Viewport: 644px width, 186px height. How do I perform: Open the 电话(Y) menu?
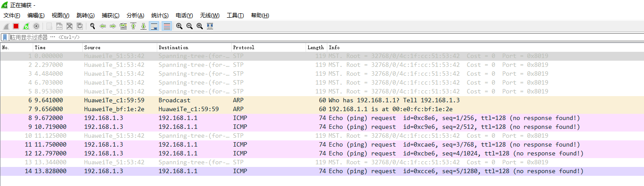click(184, 15)
